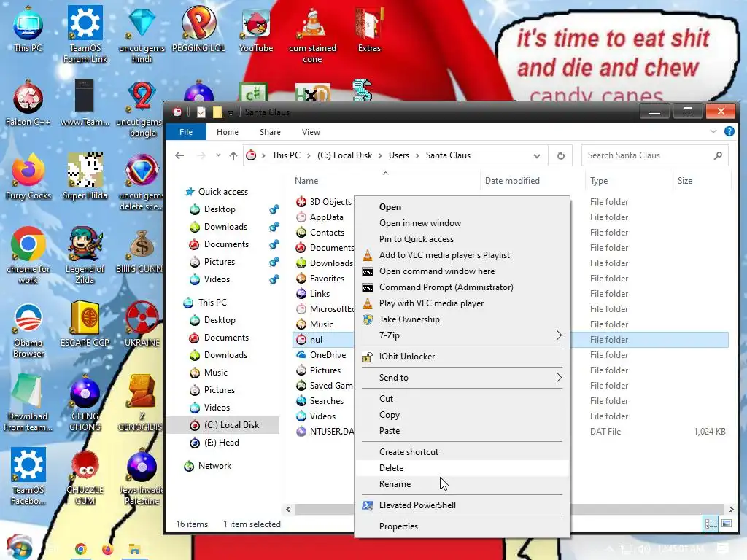The height and width of the screenshot is (560, 747).
Task: Open the File ribbon tab
Action: pyautogui.click(x=186, y=132)
